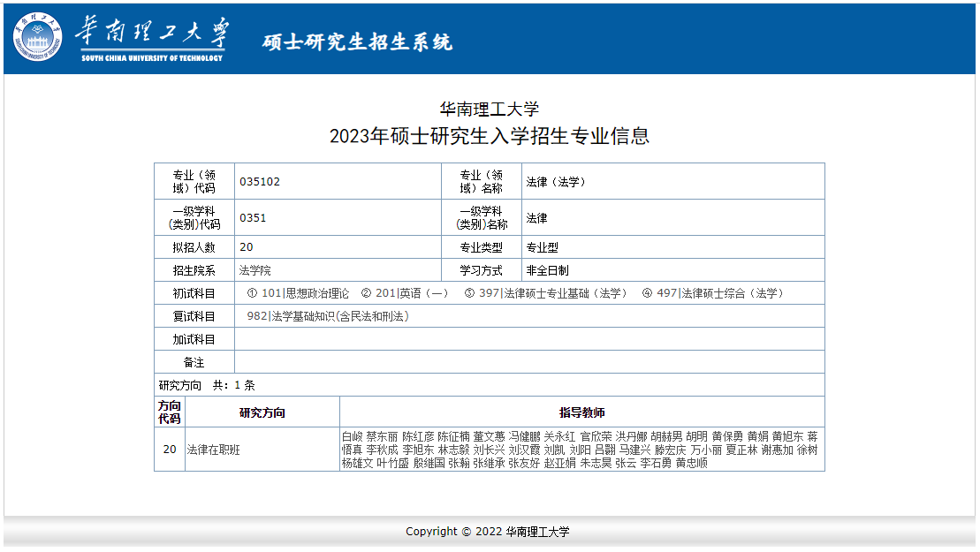Click the 复试科目 row label
Image resolution: width=980 pixels, height=552 pixels.
point(194,316)
